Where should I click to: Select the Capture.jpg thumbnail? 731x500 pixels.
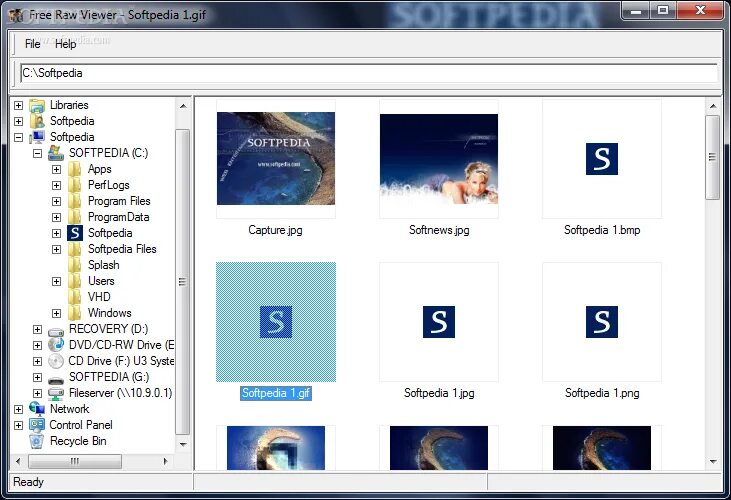pyautogui.click(x=276, y=158)
